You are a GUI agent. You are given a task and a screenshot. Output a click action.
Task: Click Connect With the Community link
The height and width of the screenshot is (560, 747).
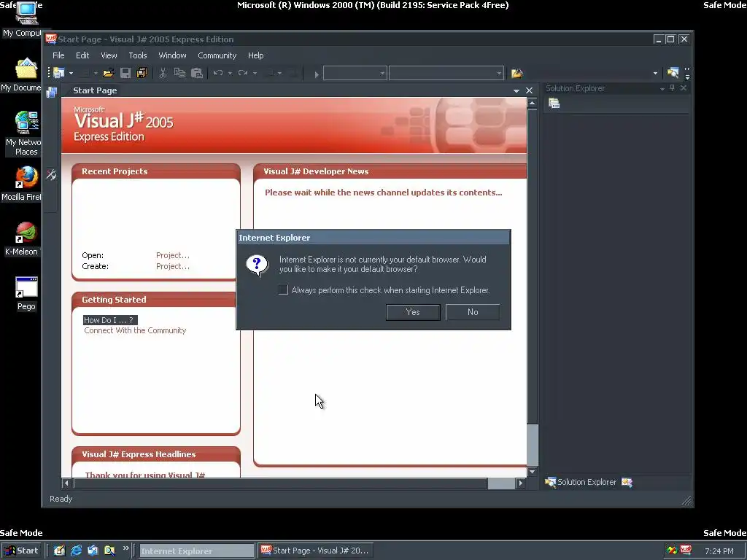tap(135, 330)
